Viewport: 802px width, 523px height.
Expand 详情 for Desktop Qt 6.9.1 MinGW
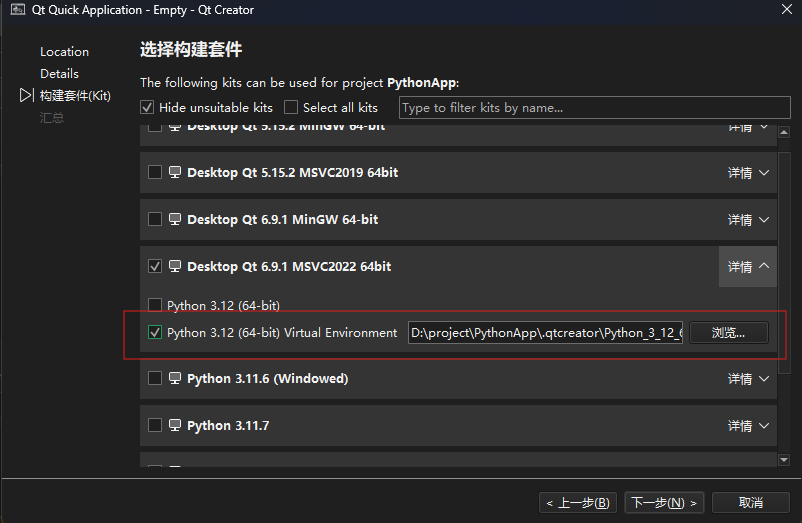(x=748, y=220)
